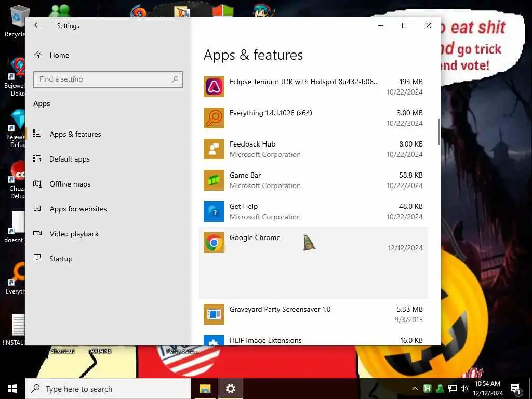Screen dimensions: 532x399
Task: Select Apps & features in sidebar
Action: (75, 134)
